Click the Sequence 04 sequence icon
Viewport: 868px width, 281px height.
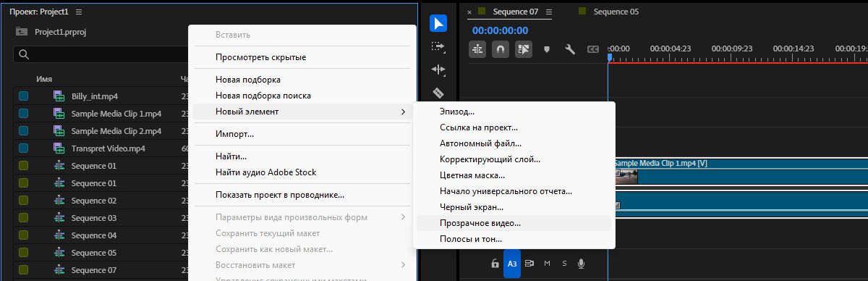tap(59, 235)
